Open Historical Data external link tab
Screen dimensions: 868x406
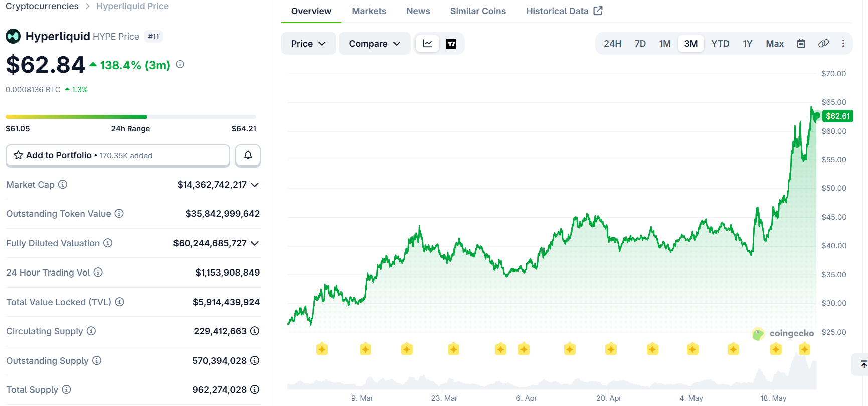[564, 11]
